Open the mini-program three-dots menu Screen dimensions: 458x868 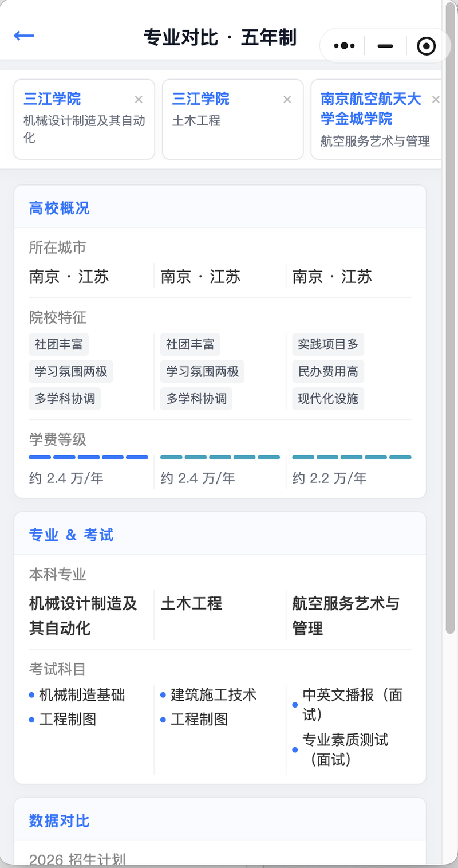pos(344,46)
